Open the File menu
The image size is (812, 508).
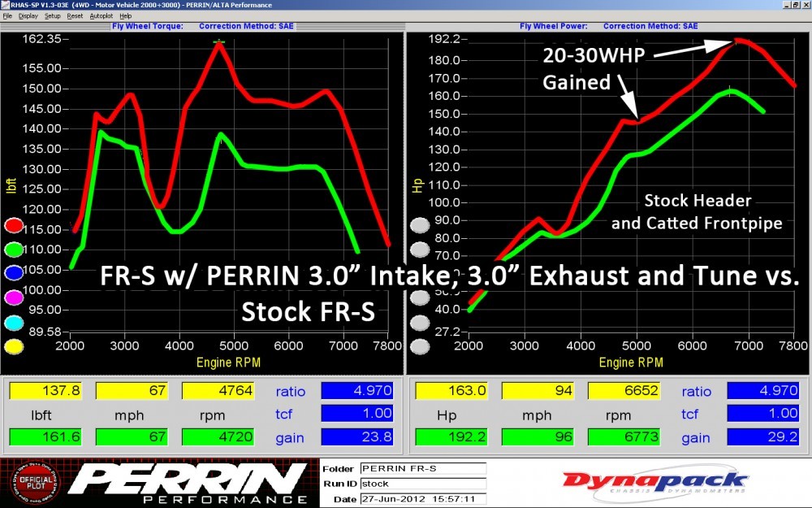tap(7, 16)
